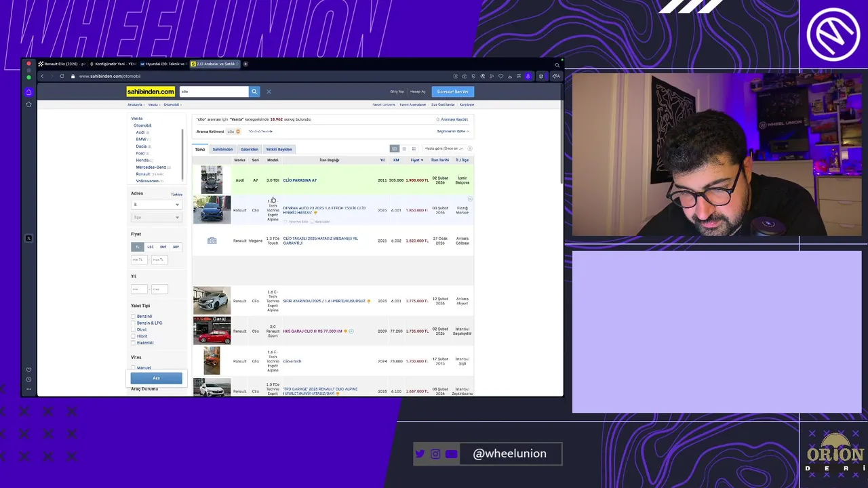The width and height of the screenshot is (868, 488).
Task: Click the info icon next to sort dropdown
Action: [x=469, y=148]
